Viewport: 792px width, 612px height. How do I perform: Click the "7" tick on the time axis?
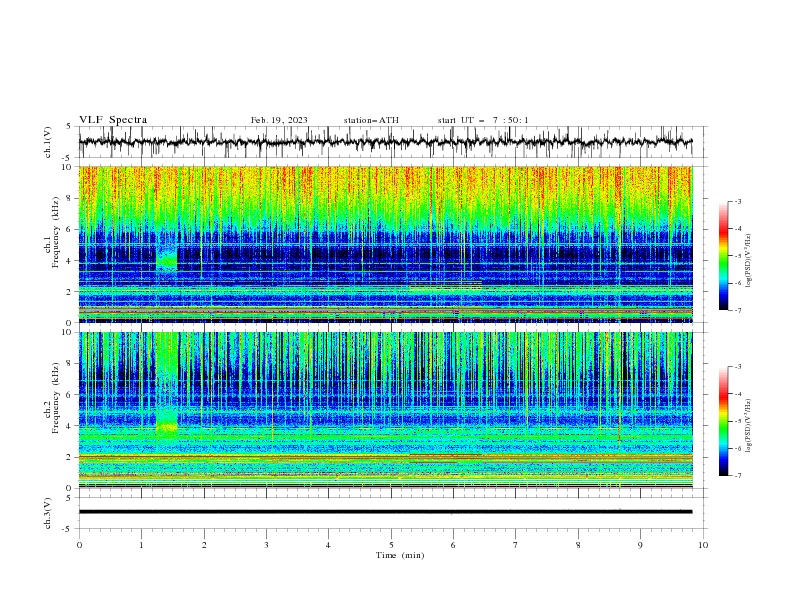(516, 545)
